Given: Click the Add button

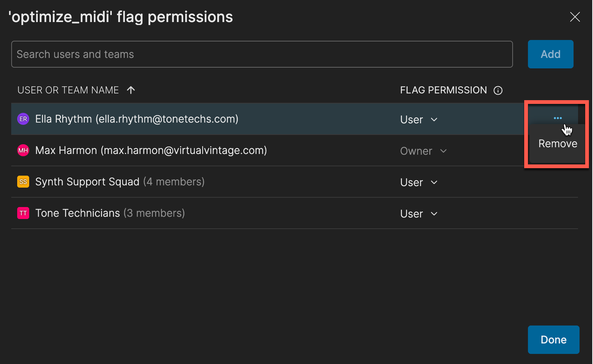Looking at the screenshot, I should (x=550, y=54).
